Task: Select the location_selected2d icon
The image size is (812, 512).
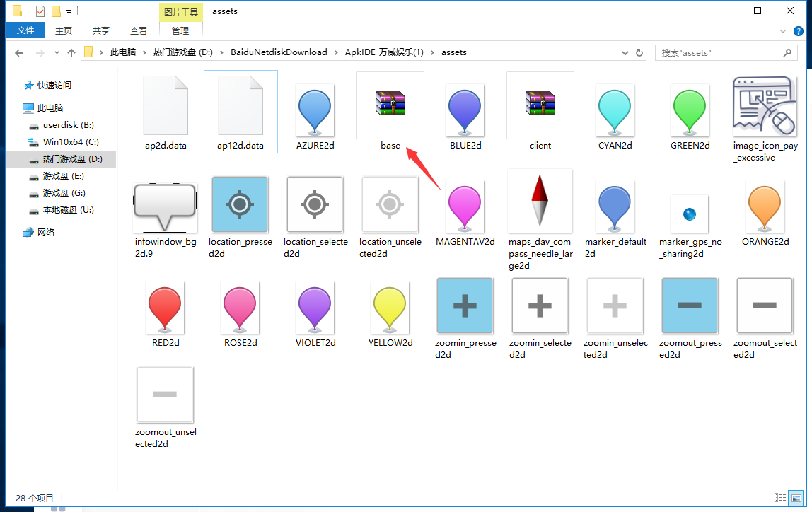Action: coord(315,204)
